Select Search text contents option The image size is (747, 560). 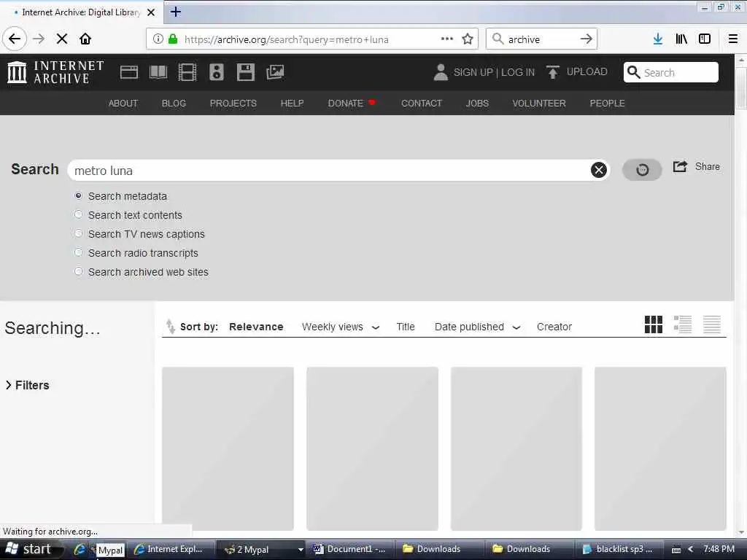[x=79, y=215]
